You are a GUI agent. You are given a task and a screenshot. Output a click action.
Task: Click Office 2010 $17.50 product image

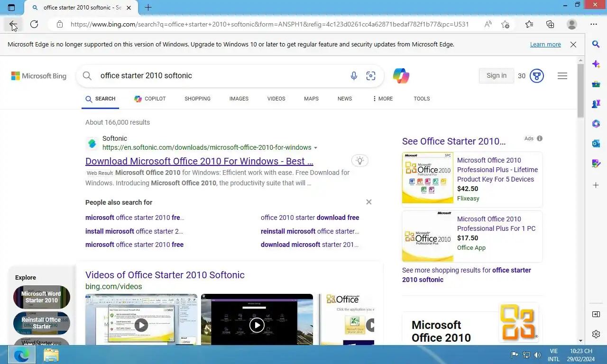tap(428, 236)
